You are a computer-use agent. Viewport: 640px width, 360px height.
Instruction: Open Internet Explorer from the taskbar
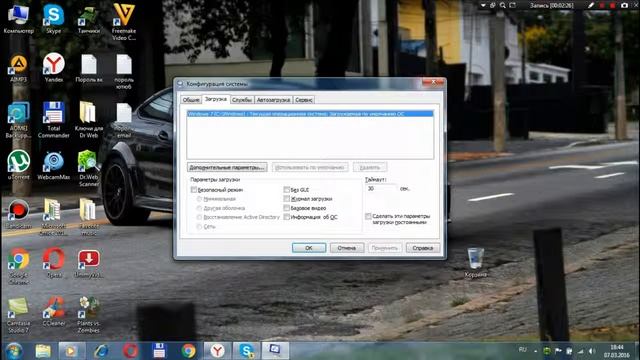[101, 351]
